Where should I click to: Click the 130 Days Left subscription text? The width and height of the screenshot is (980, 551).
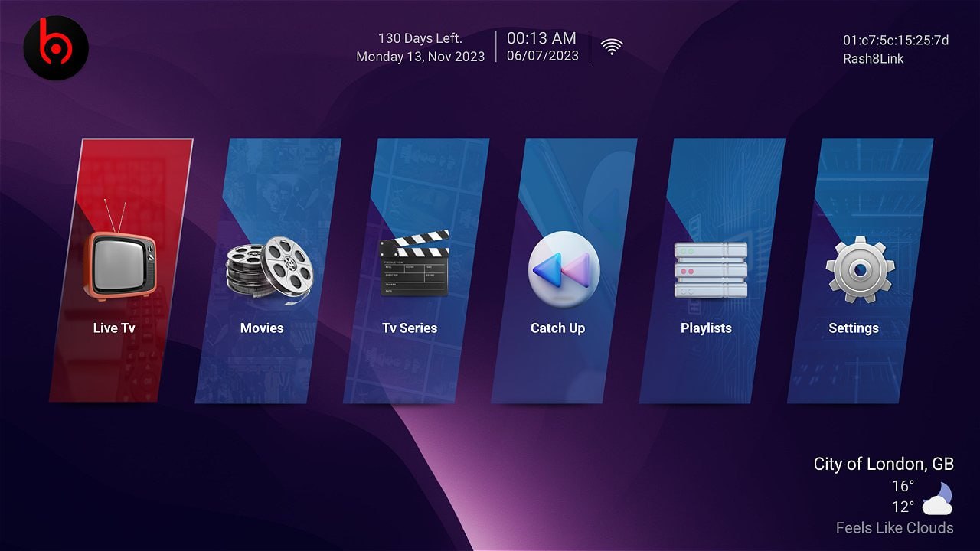point(420,38)
